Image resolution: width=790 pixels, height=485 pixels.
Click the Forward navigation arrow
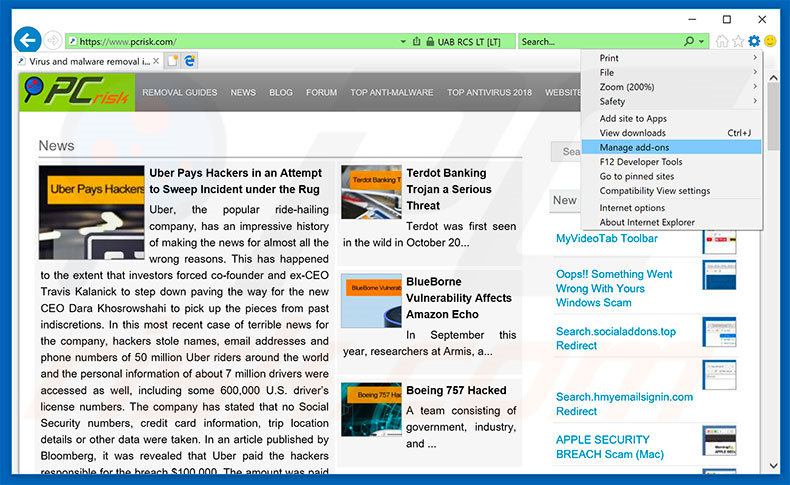52,40
